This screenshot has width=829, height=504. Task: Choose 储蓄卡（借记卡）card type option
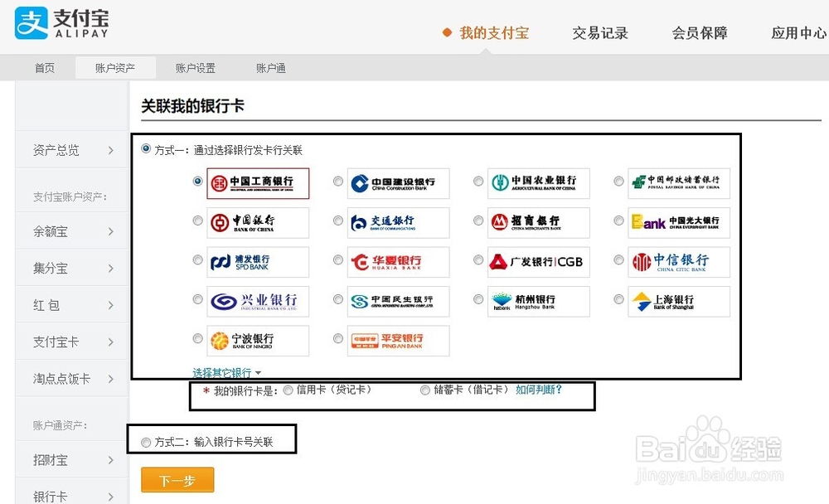click(425, 390)
